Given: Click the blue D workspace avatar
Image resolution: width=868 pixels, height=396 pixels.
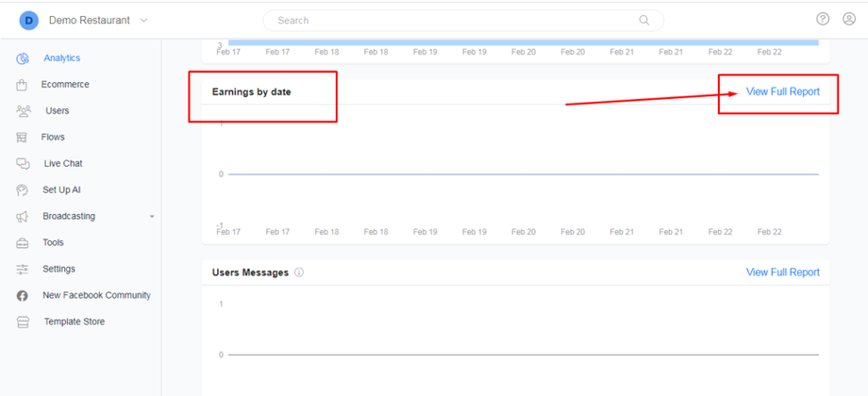Looking at the screenshot, I should (x=29, y=21).
